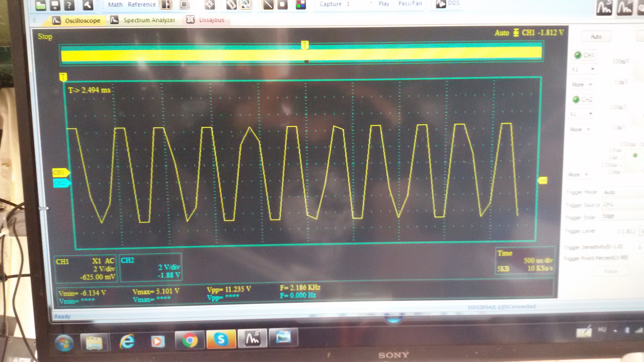Click the Pass/Fail button
The width and height of the screenshot is (644, 362).
coord(410,4)
